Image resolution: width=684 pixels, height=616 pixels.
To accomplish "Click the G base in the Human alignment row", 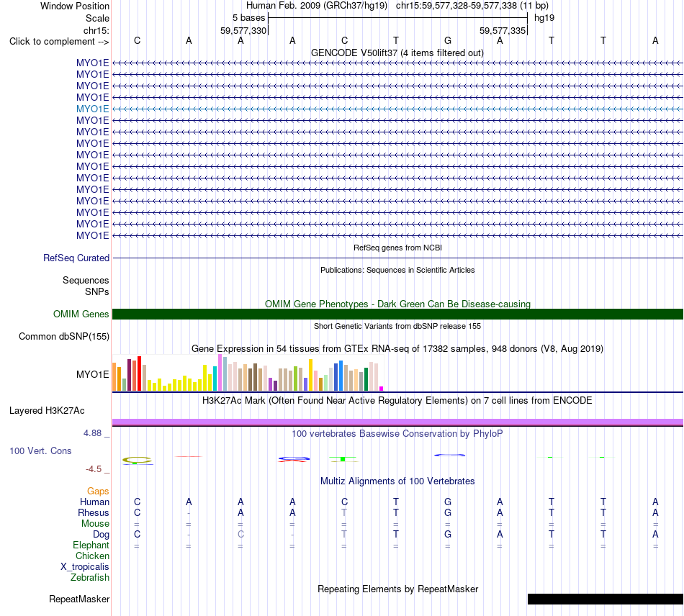I will tap(448, 502).
